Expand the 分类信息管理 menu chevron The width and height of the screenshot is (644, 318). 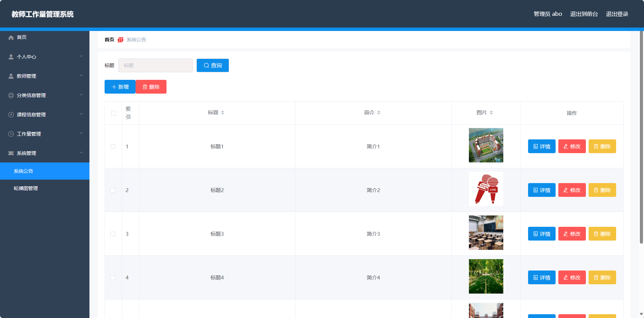click(81, 95)
